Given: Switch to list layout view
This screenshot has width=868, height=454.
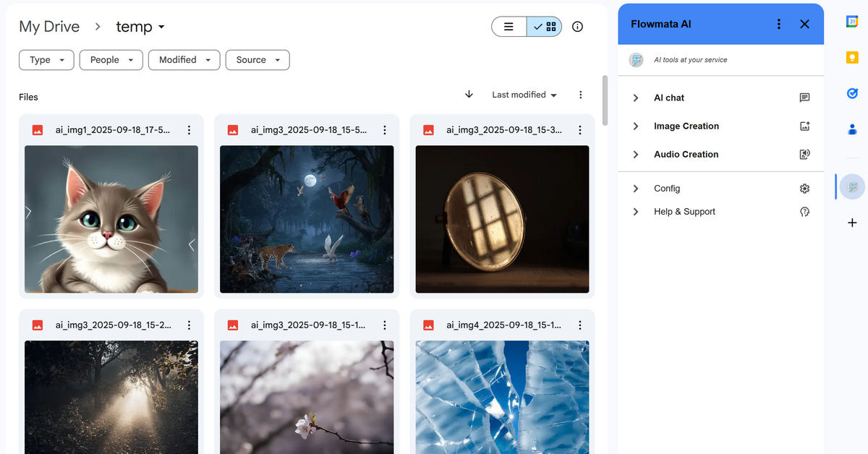Looking at the screenshot, I should (509, 27).
